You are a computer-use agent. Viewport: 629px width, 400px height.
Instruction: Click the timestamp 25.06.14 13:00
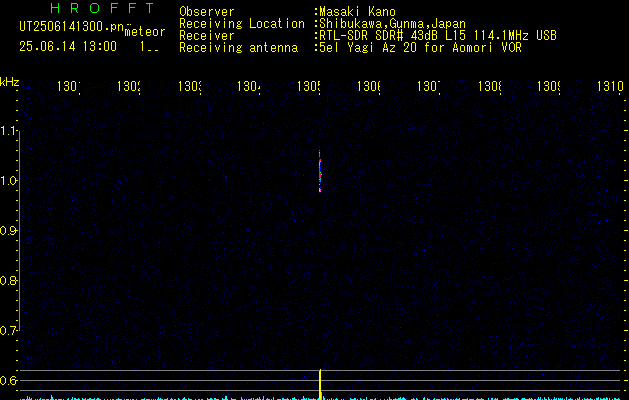[x=68, y=46]
